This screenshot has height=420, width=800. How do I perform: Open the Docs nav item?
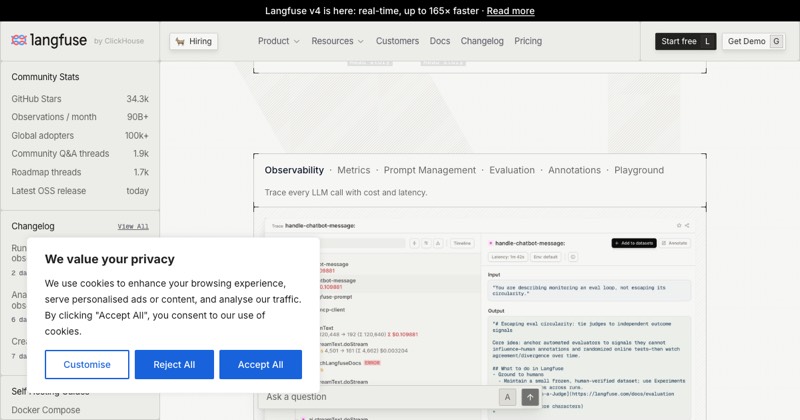(440, 41)
